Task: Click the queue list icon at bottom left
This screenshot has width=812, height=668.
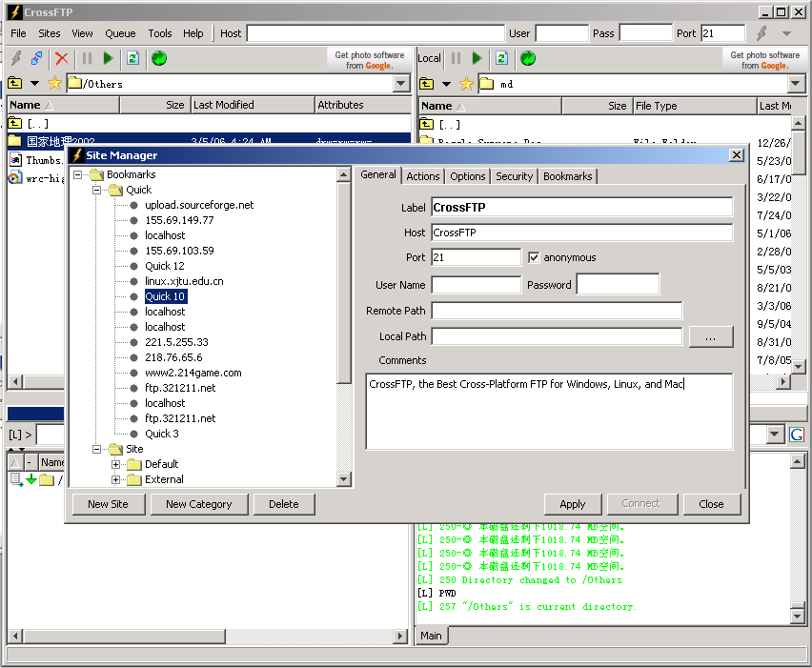Action: [x=16, y=479]
